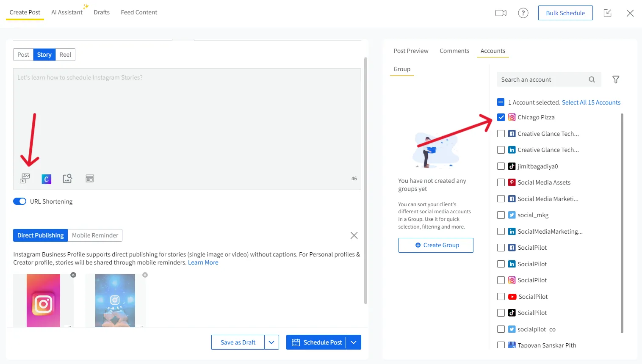Open the image search library icon
This screenshot has width=642, height=364.
tap(67, 179)
